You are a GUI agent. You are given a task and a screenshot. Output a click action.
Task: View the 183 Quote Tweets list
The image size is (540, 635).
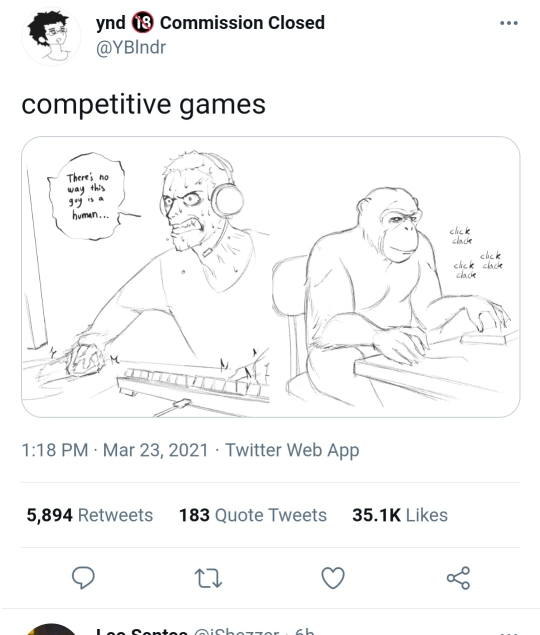tap(253, 515)
